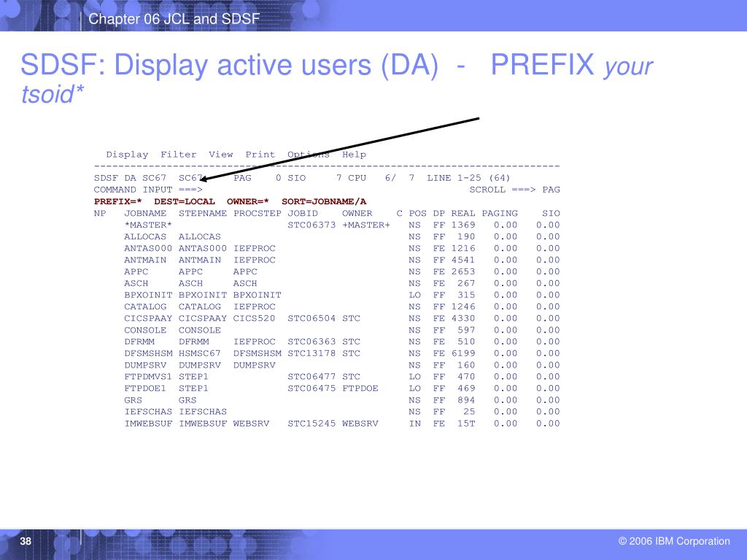Select the IMWEBSUF job name
This screenshot has height=560, width=747.
coord(148,424)
